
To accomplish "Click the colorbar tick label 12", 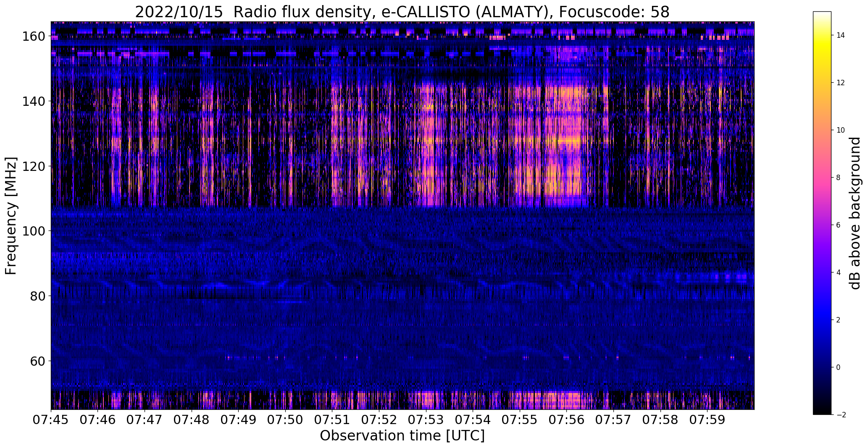I will click(841, 83).
